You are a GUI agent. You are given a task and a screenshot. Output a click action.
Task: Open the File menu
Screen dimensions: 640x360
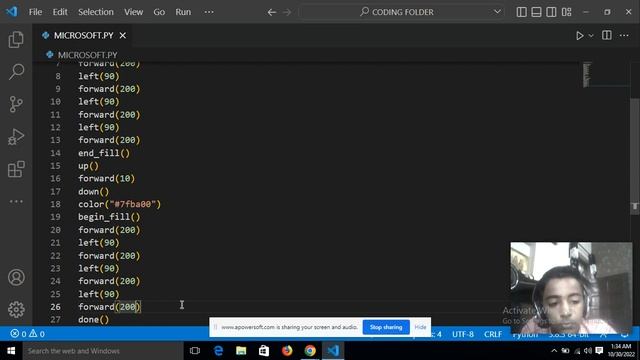point(35,12)
